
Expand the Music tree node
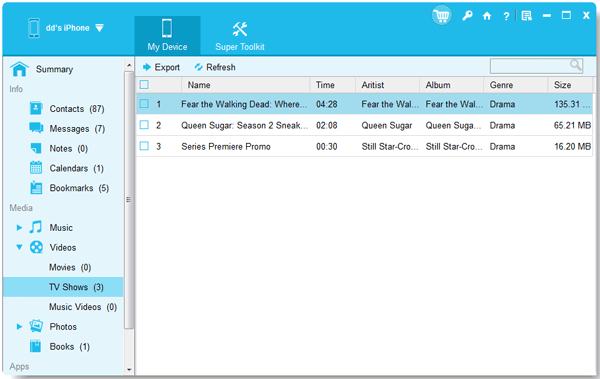click(19, 227)
